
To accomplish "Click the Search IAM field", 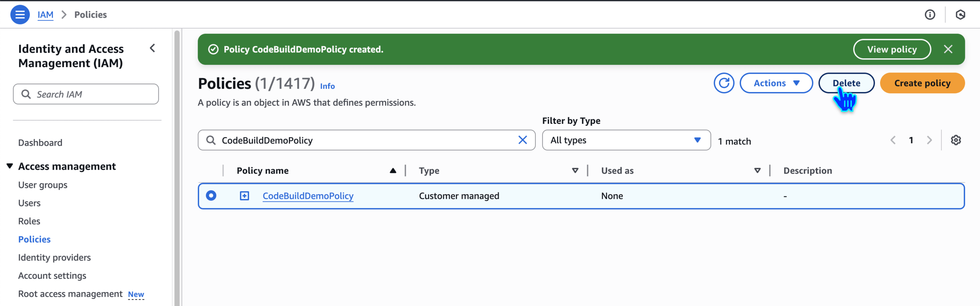I will tap(86, 94).
